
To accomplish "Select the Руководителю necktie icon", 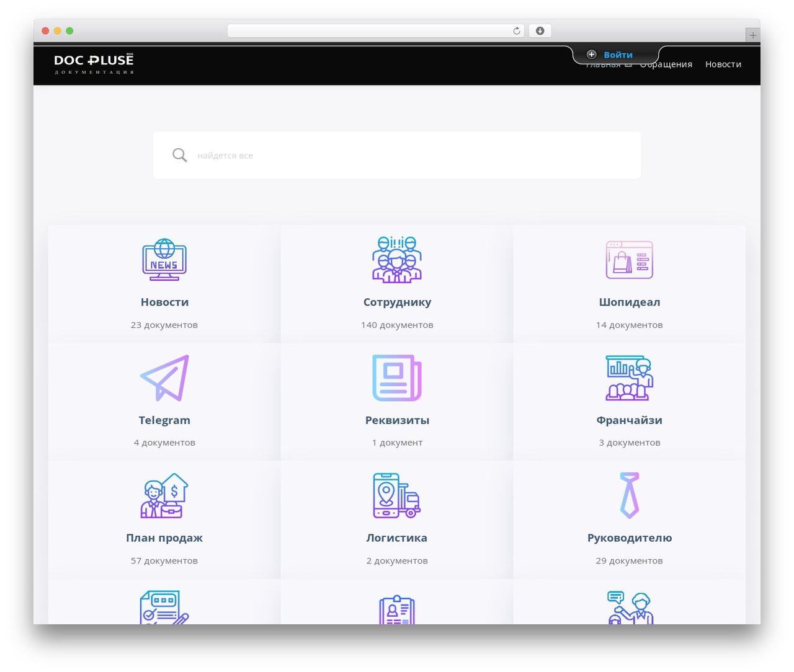I will click(x=630, y=495).
